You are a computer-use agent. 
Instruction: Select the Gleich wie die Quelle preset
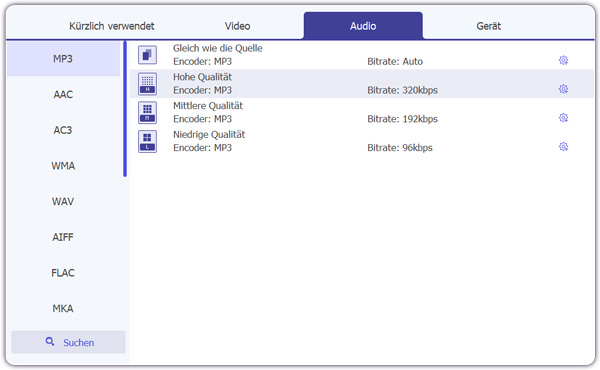(x=362, y=55)
